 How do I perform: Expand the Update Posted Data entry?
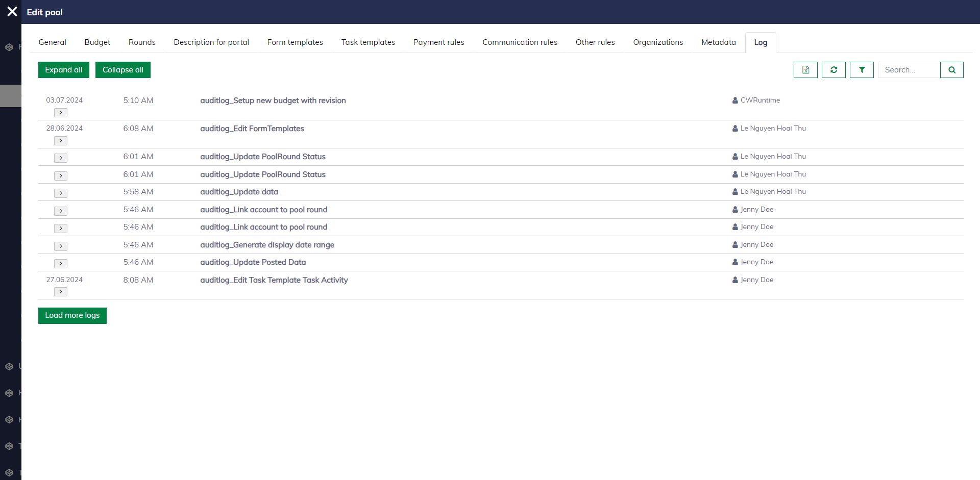pyautogui.click(x=61, y=264)
